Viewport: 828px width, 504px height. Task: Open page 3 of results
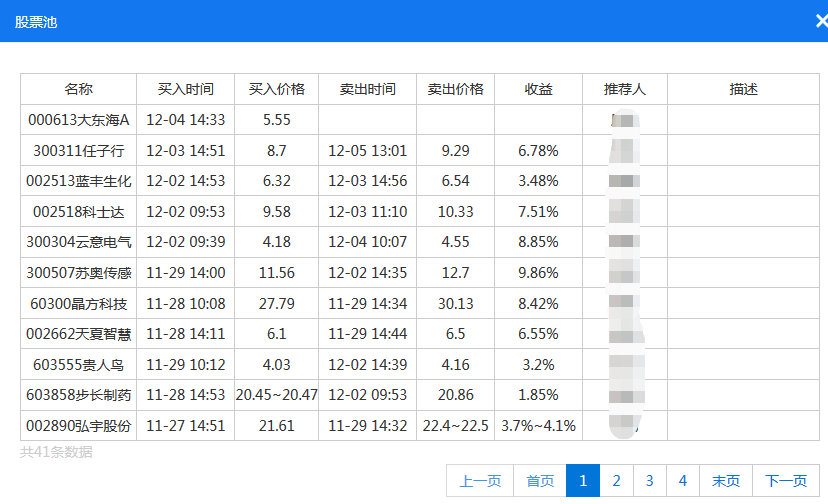[650, 481]
